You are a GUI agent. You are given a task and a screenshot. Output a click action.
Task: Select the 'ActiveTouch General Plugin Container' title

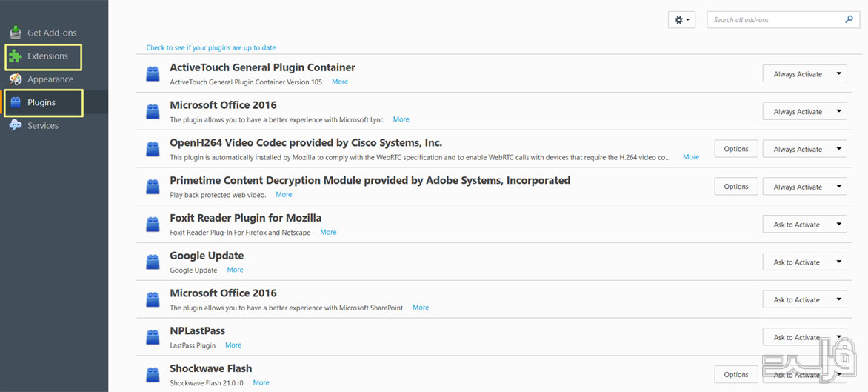[x=262, y=67]
